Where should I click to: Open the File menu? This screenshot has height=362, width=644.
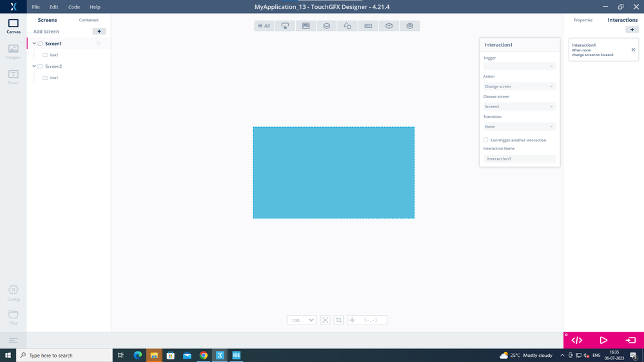coord(35,6)
